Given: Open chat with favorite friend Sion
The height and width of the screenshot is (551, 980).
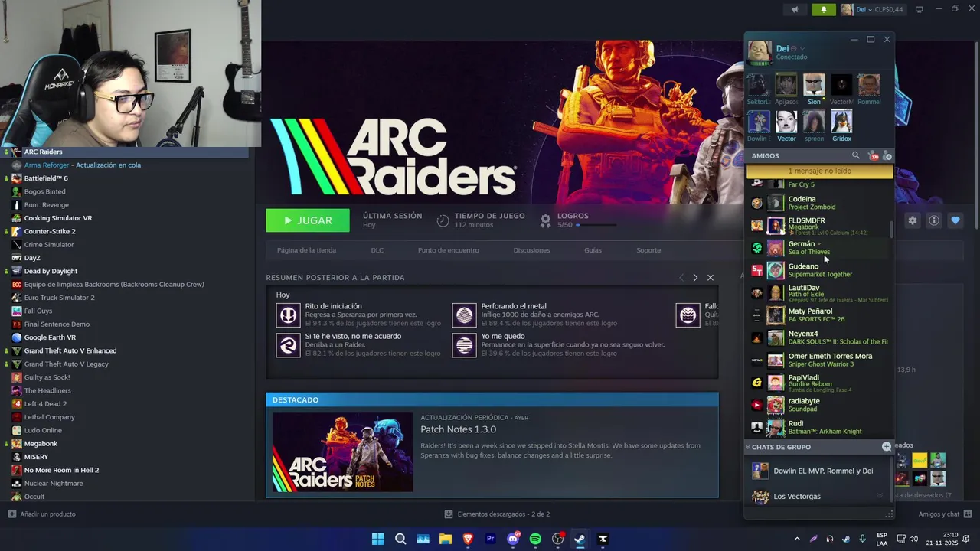Looking at the screenshot, I should (x=814, y=89).
